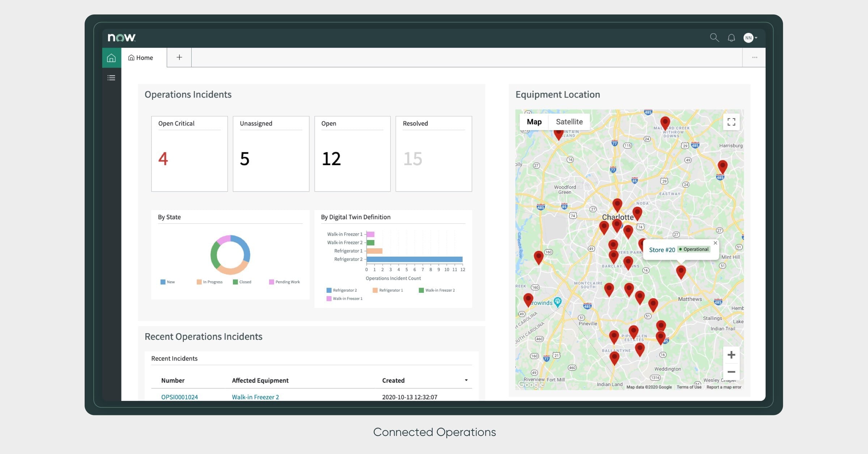Zoom out on the map
868x454 pixels.
pos(731,372)
